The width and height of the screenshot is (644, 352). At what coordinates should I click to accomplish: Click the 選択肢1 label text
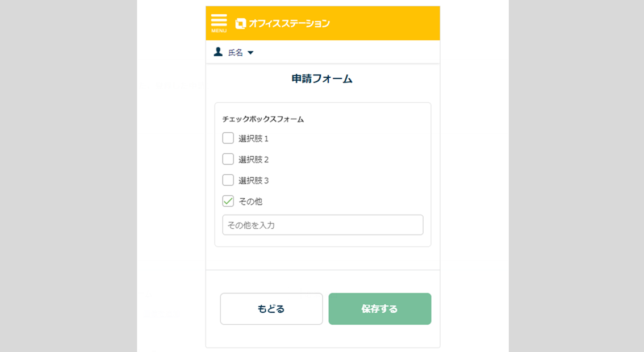coord(253,139)
